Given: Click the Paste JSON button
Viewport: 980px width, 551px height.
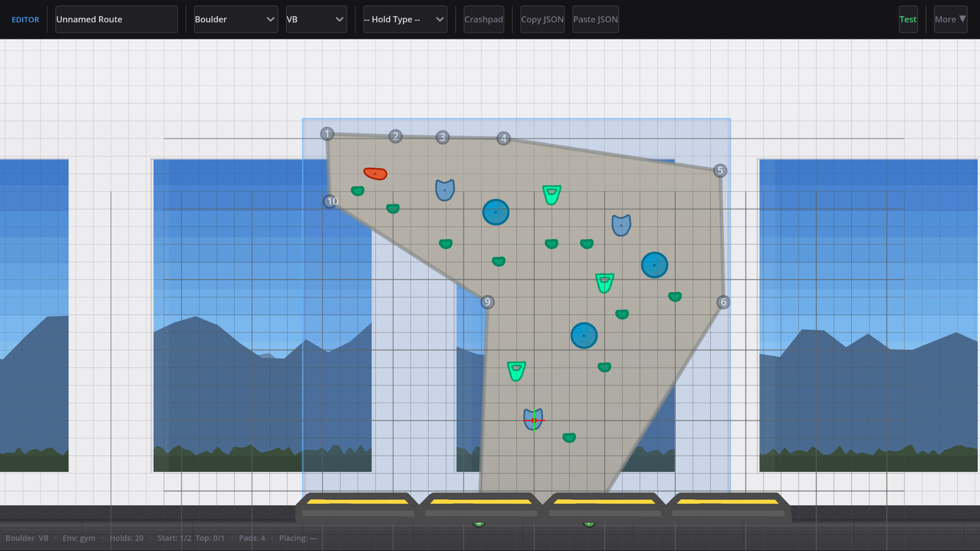Looking at the screenshot, I should pos(595,19).
